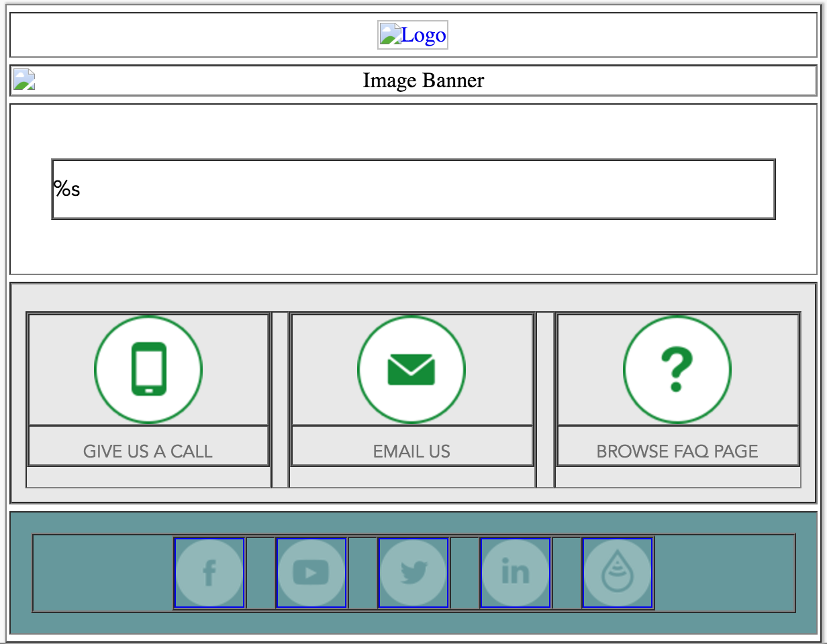
Task: Click the green phone icon
Action: pos(148,369)
